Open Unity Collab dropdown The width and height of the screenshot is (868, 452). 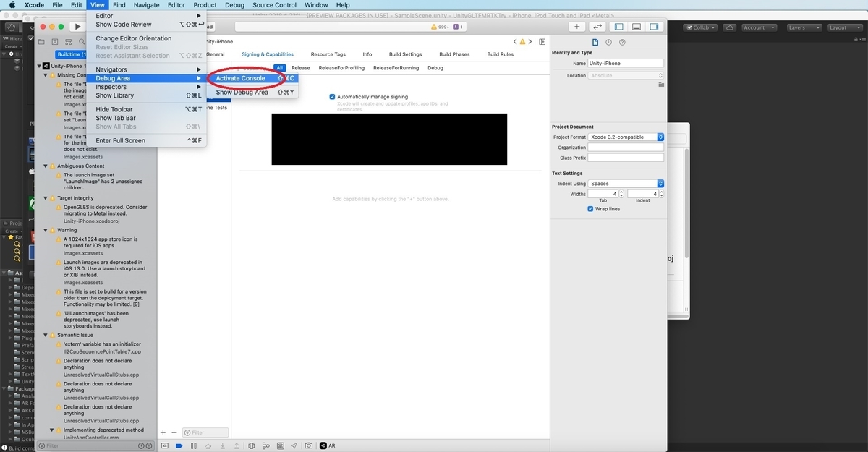[x=701, y=27]
